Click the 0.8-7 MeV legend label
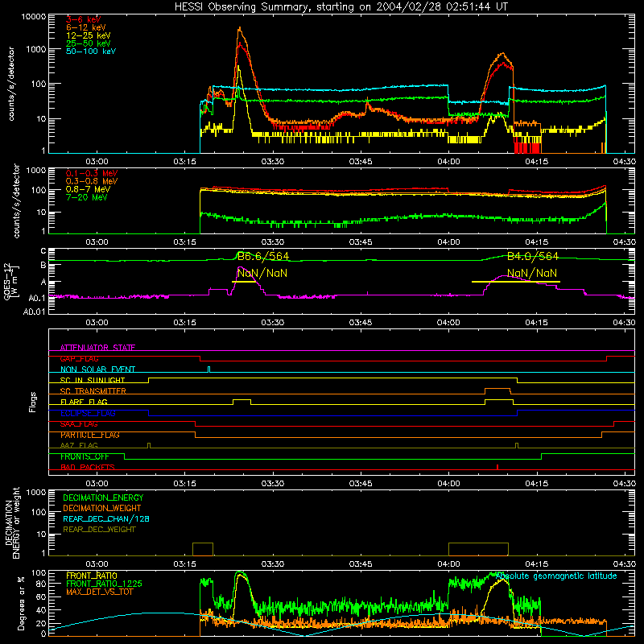 click(89, 189)
